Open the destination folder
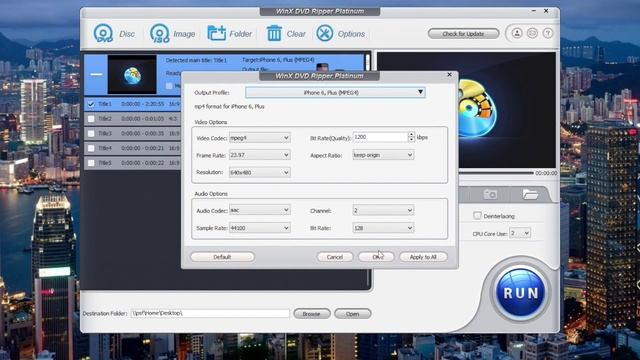Viewport: 640px width, 360px height. click(353, 313)
